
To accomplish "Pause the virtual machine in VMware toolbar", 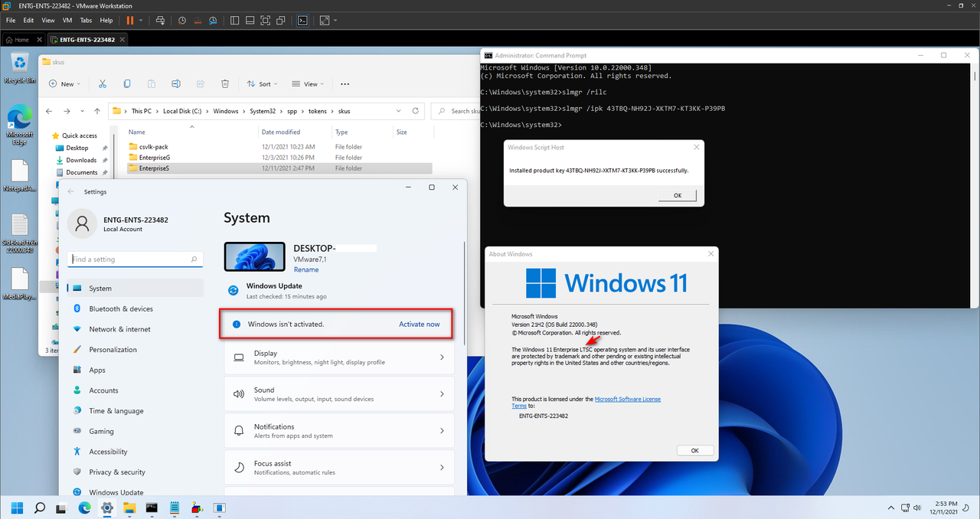I will 129,20.
